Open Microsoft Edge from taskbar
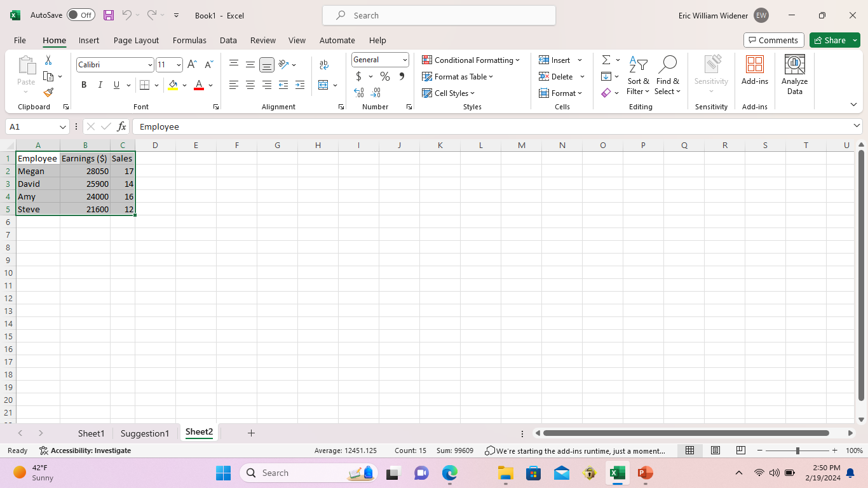Screen dimensions: 868x488 tap(450, 473)
